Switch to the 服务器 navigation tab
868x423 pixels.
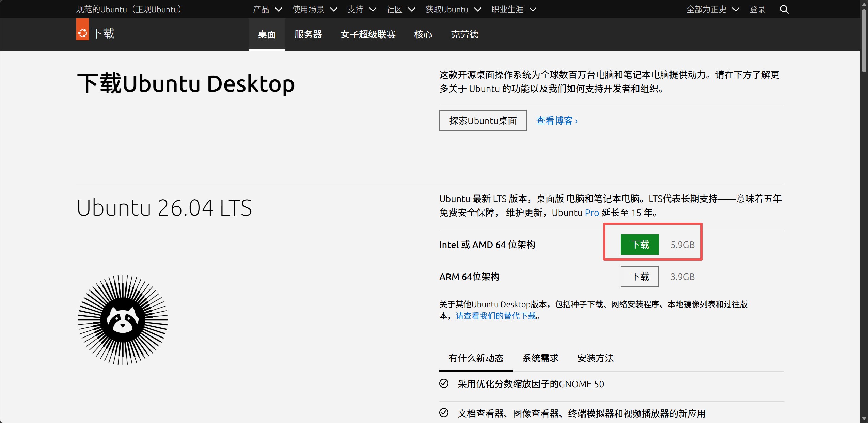[308, 34]
